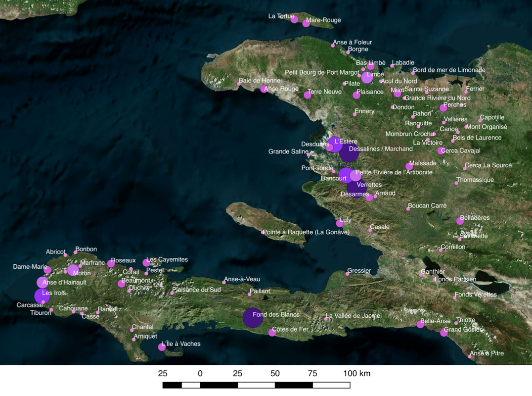Screen dimensions: 532x396
Task: Click the Pointe à Raquette (La Gonâve) label
Action: (x=306, y=232)
